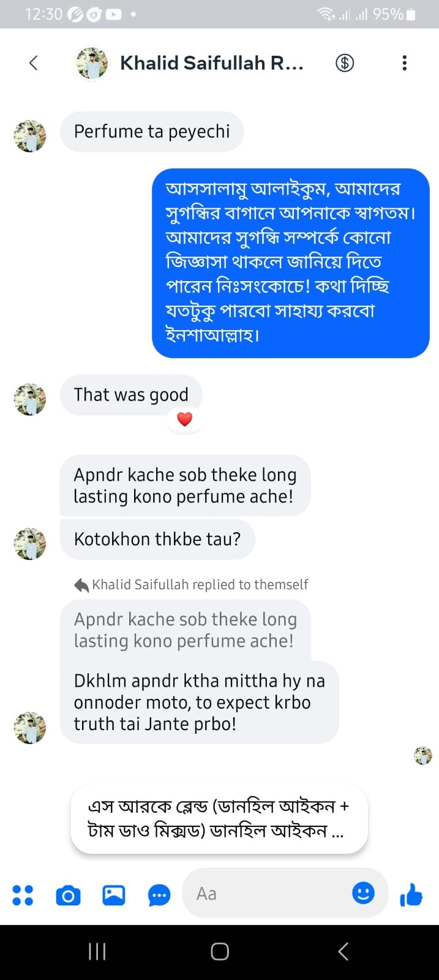This screenshot has height=980, width=439.
Task: Focus the Aa message input field
Action: click(269, 894)
